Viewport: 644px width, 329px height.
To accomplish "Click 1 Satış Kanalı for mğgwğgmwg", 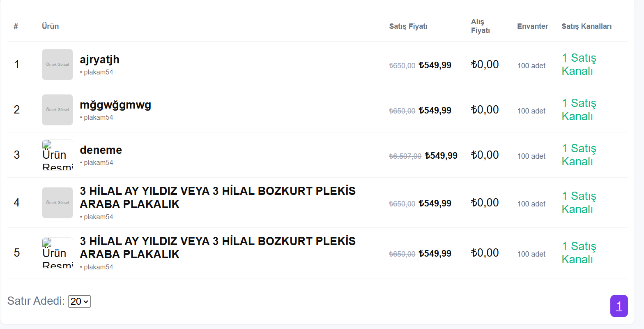I will point(579,110).
